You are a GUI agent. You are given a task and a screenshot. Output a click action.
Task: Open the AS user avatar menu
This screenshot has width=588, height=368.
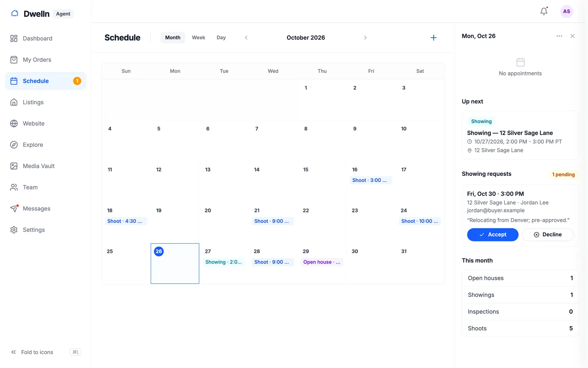pos(567,11)
